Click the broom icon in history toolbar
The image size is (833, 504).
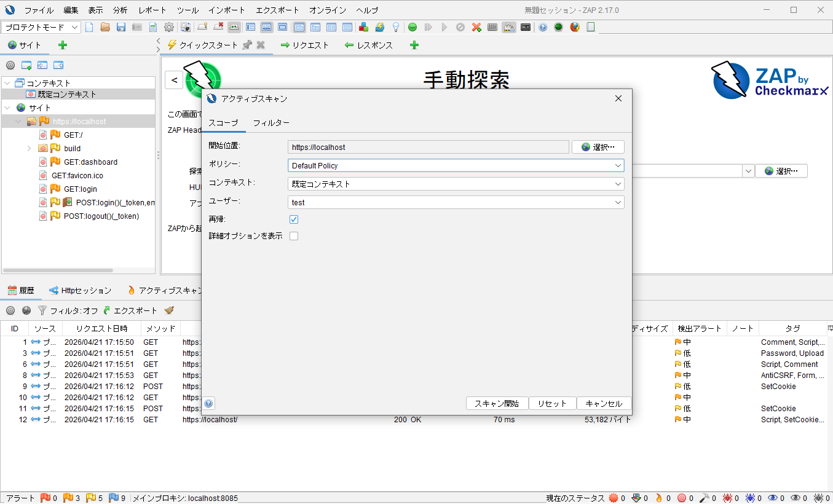(169, 310)
